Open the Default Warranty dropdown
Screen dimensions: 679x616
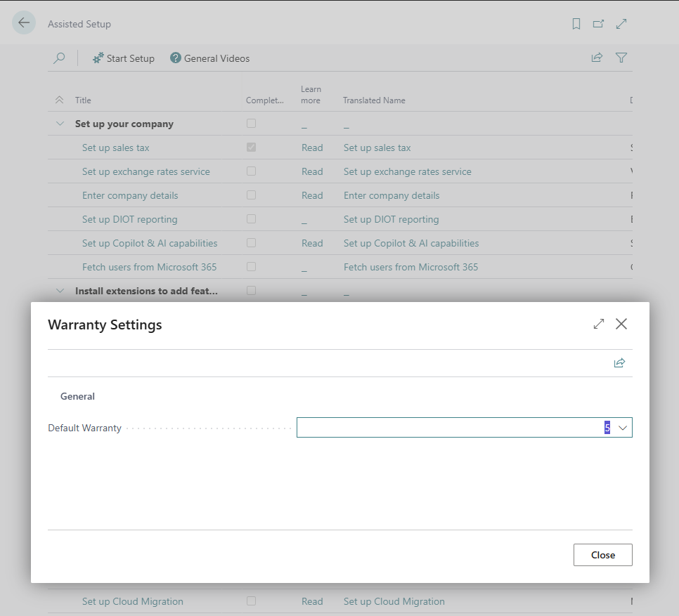point(621,427)
